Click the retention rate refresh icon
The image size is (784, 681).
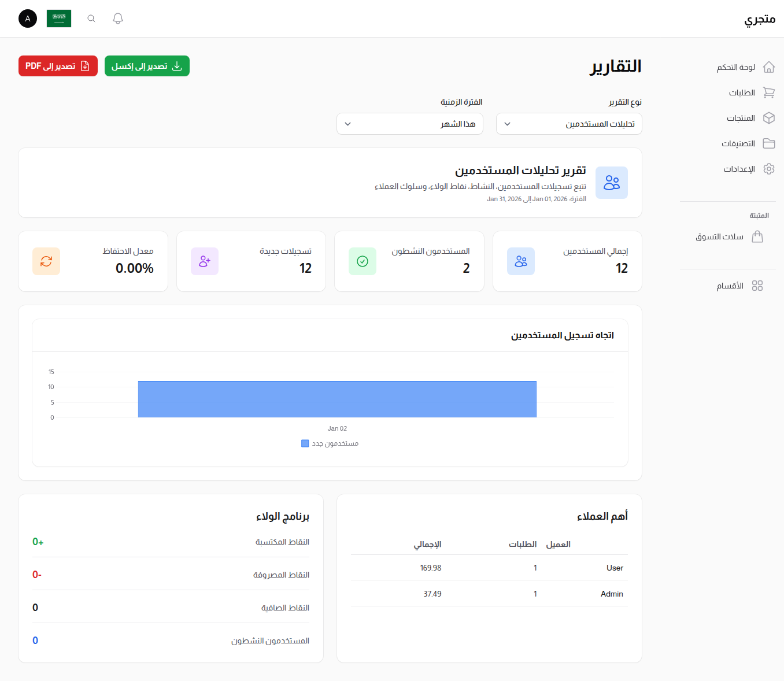coord(46,261)
